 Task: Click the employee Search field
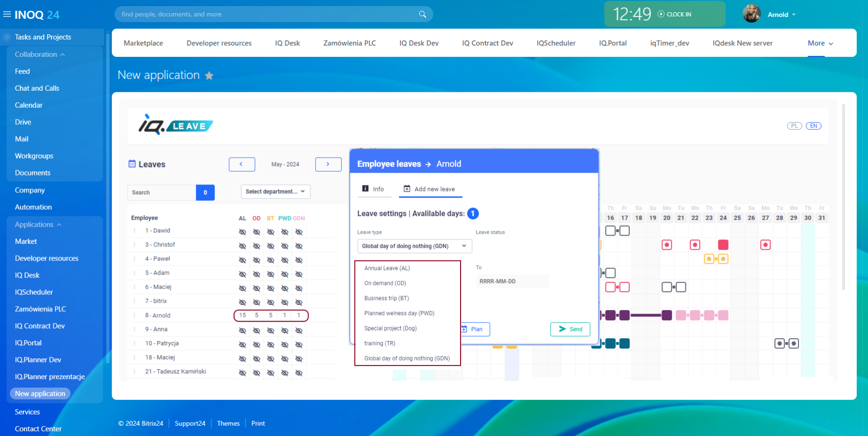click(x=162, y=192)
